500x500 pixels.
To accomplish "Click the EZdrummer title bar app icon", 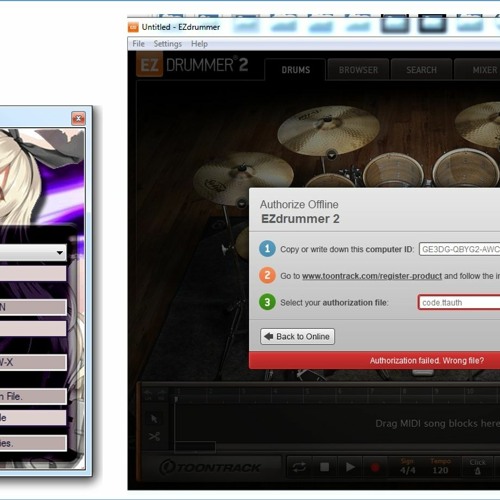I will click(x=133, y=27).
